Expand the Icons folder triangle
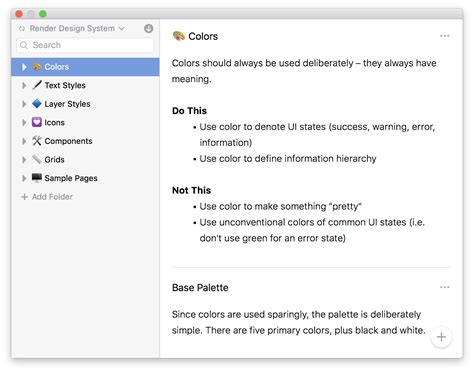Image resolution: width=474 pixels, height=372 pixels. [x=24, y=122]
